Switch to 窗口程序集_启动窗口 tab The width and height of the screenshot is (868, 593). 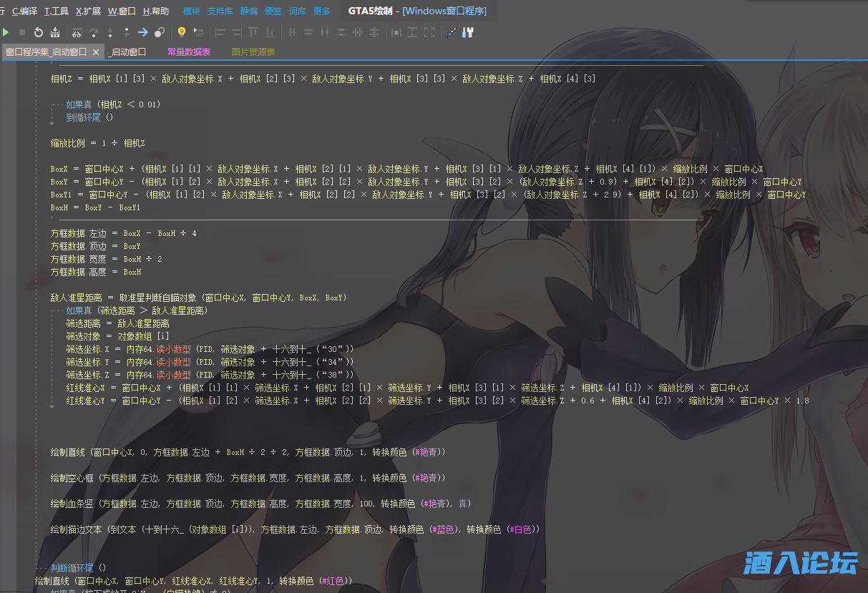(x=46, y=52)
